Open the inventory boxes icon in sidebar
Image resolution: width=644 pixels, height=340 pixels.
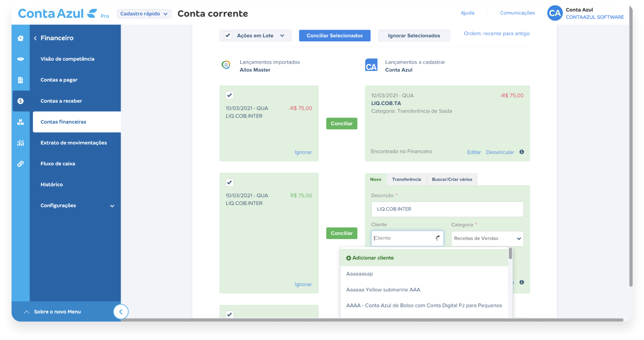[20, 122]
